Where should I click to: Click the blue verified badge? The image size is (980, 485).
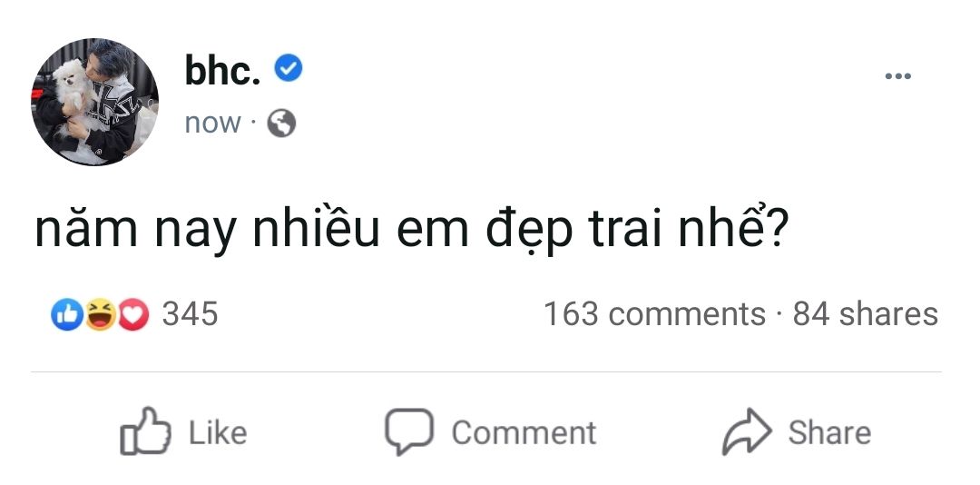pos(289,69)
